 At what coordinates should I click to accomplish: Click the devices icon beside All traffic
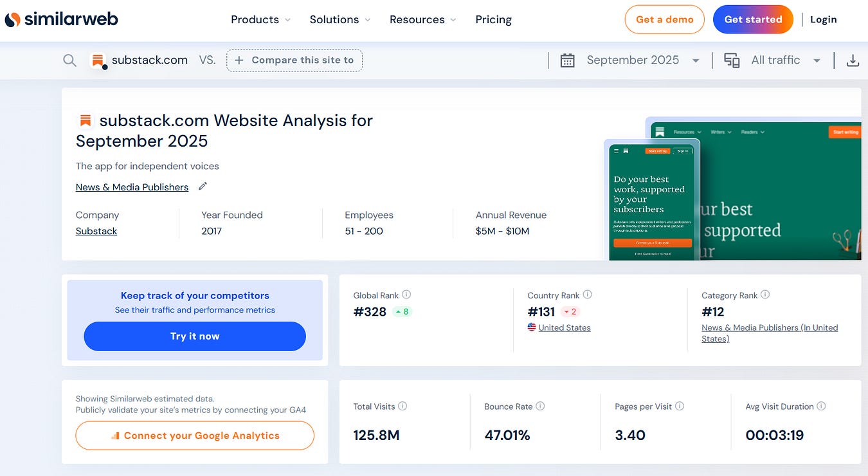pyautogui.click(x=732, y=60)
